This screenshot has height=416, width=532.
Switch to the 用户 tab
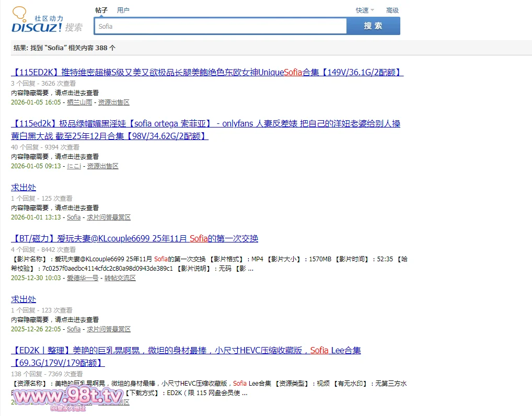click(x=123, y=10)
